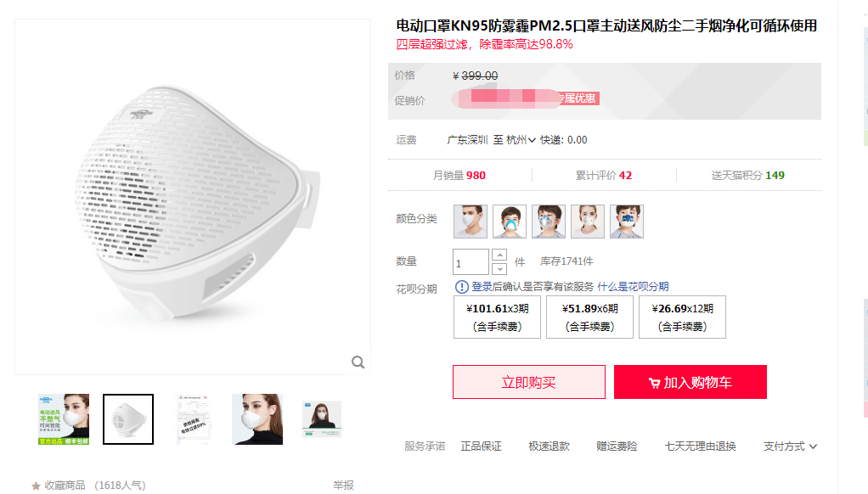Click the magnifier zoom icon on product image
The image size is (868, 494).
click(358, 362)
